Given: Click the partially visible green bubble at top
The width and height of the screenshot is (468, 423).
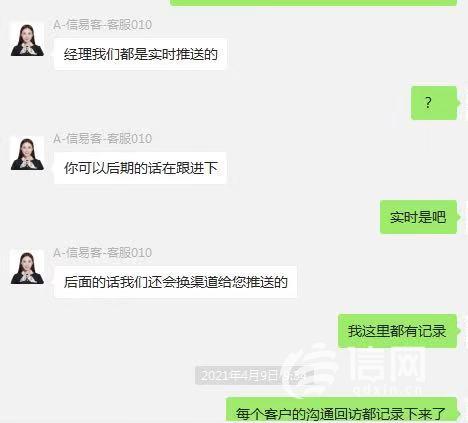Looking at the screenshot, I should (x=313, y=3).
